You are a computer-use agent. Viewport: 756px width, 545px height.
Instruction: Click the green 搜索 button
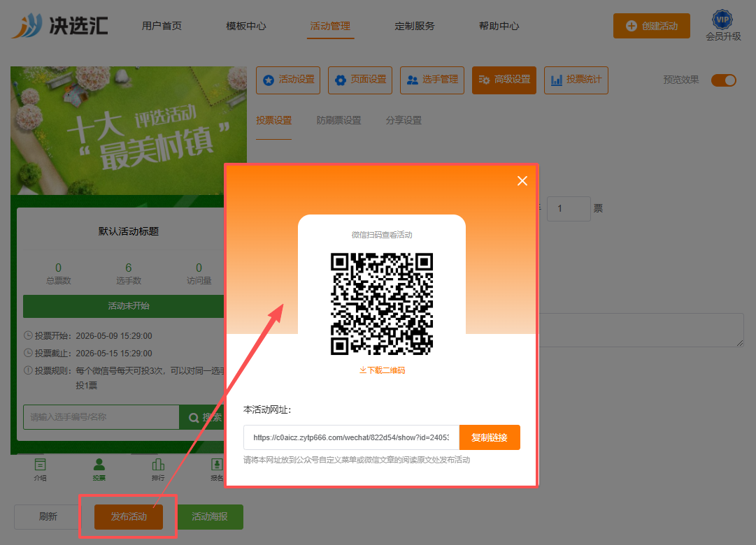pos(202,417)
